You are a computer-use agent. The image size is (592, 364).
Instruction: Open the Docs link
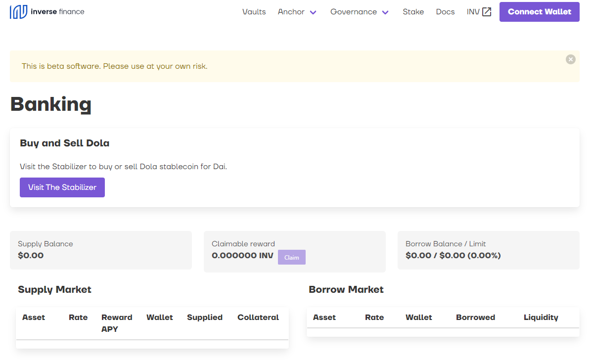pos(445,12)
